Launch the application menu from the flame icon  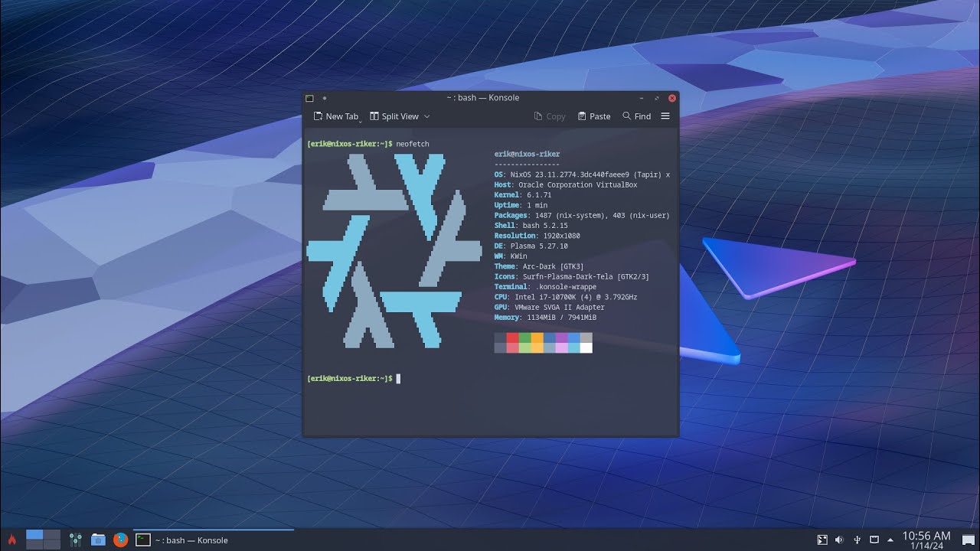[x=11, y=540]
